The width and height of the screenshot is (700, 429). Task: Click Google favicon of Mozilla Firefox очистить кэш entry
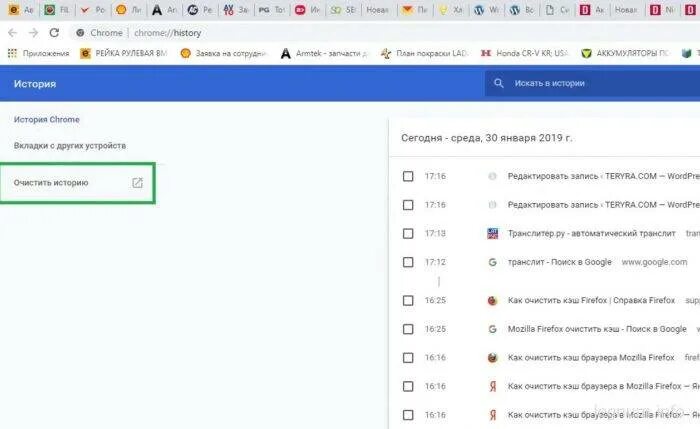[x=492, y=329]
